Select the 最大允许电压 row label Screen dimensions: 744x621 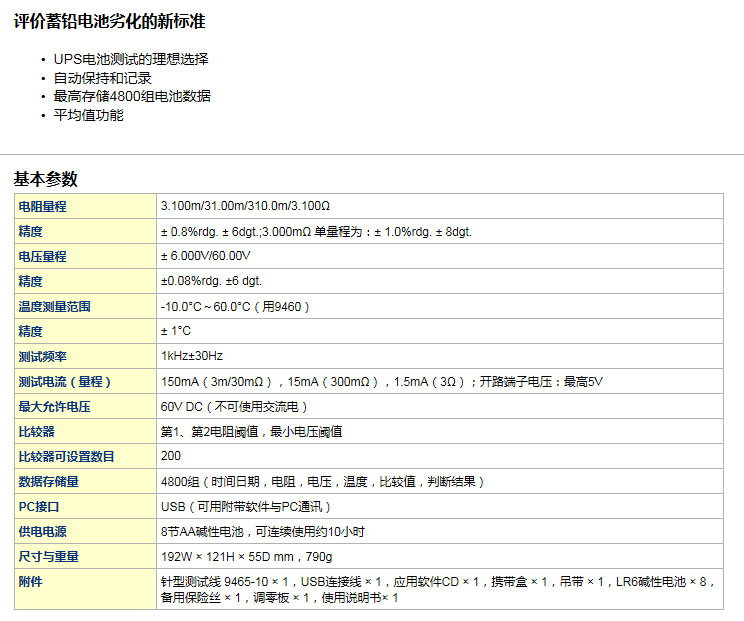[54, 406]
